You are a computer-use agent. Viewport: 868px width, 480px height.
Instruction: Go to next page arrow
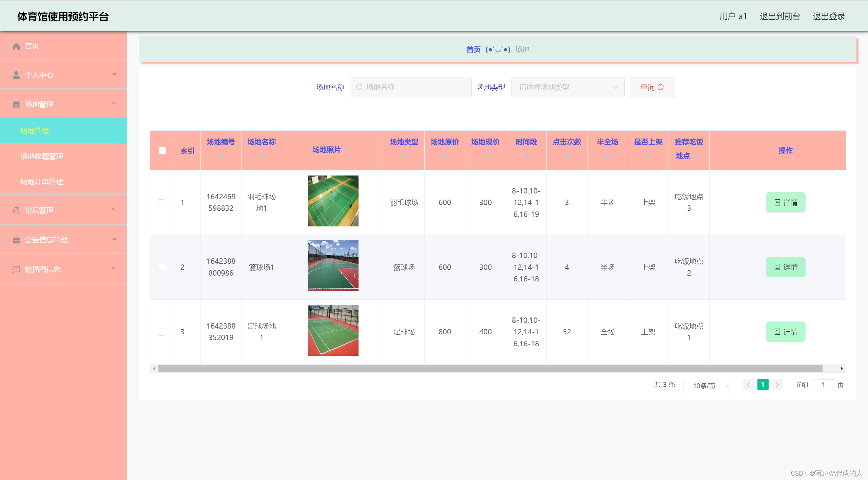[x=777, y=385]
